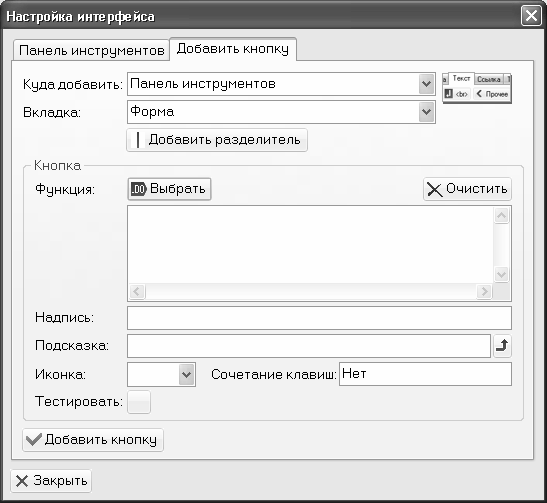This screenshot has width=547, height=503.
Task: Click the function text area's up scroll arrow
Action: (502, 216)
